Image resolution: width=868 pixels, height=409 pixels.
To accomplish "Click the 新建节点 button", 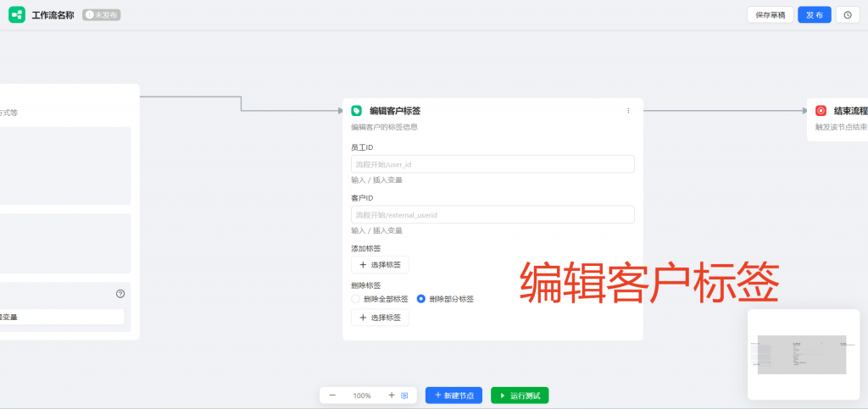I will point(453,395).
